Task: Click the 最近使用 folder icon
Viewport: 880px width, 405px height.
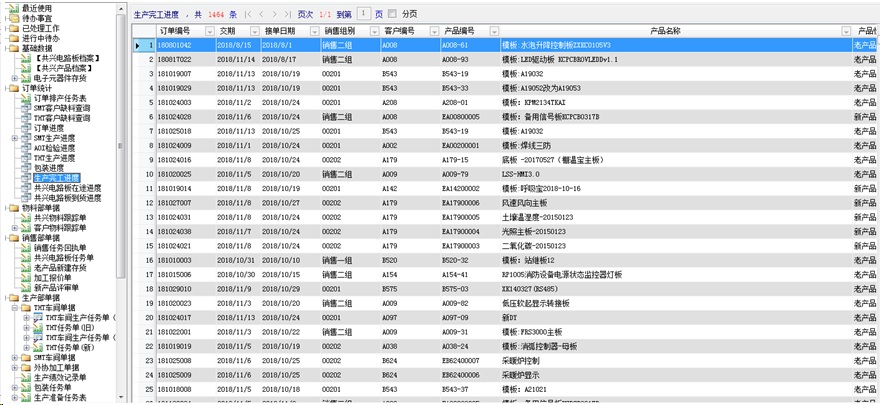Action: click(x=14, y=8)
